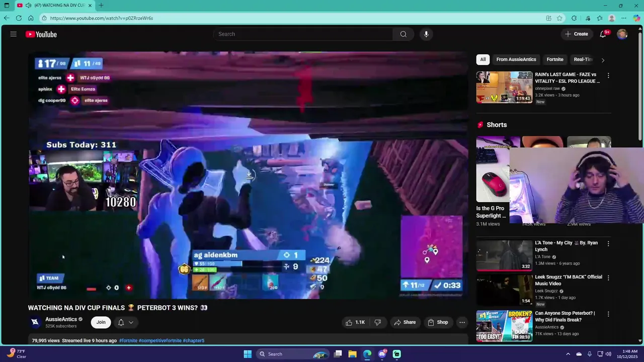Open Can Anyone Stop Peterbot thumbnail
The height and width of the screenshot is (362, 644).
[x=504, y=326]
